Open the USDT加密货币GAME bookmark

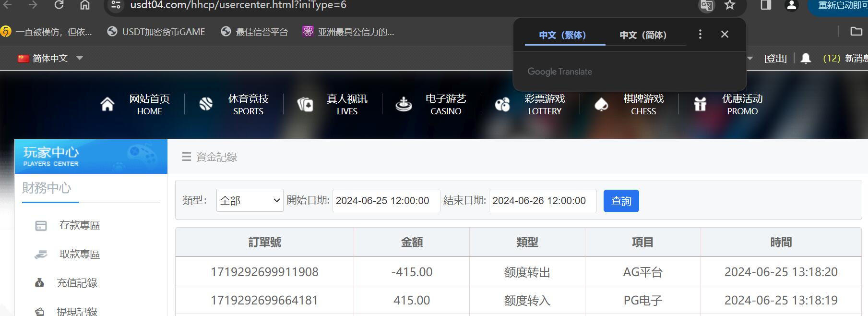tap(156, 32)
